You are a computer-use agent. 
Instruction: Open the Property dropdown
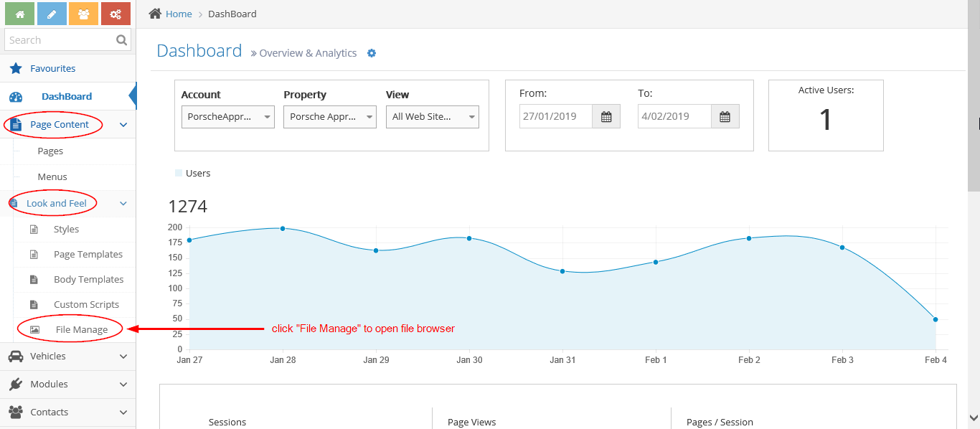pos(329,117)
